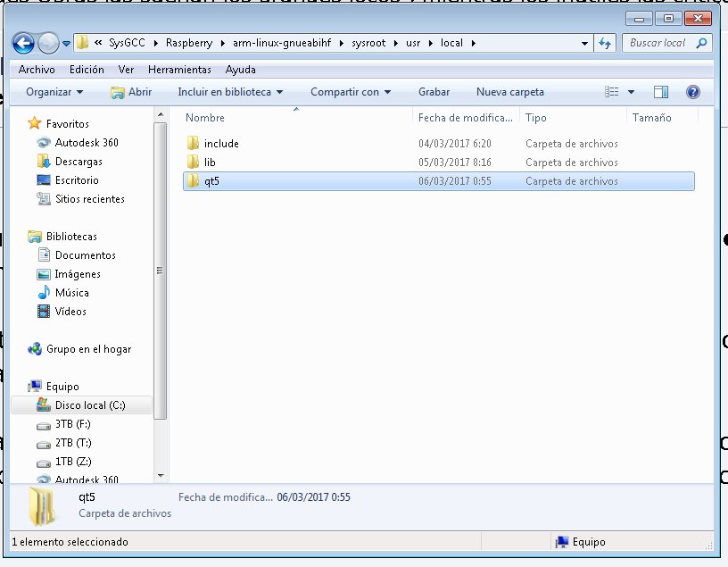Click Abrir toolbar button

tap(131, 92)
